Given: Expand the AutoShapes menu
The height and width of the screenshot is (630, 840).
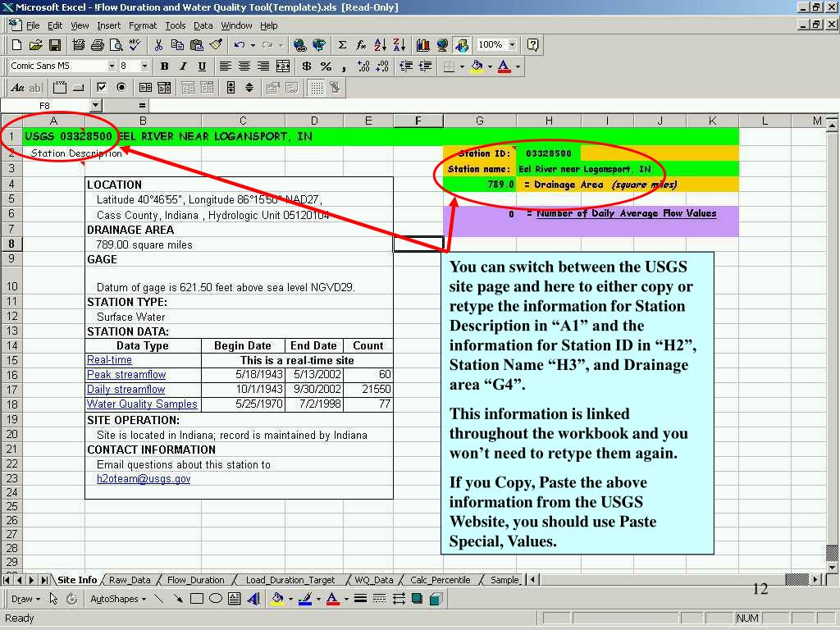Looking at the screenshot, I should click(x=118, y=599).
